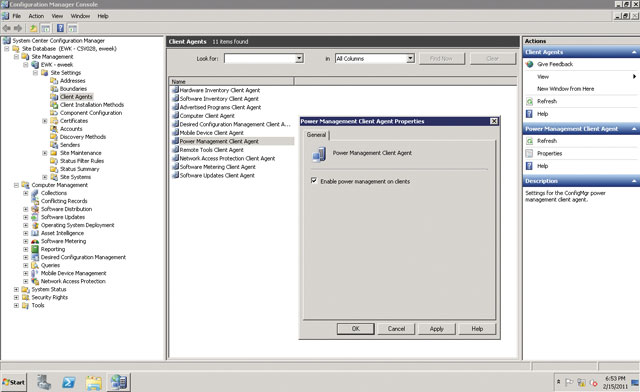Click the Back arrow toolbar icon
The height and width of the screenshot is (392, 640).
tap(7, 28)
